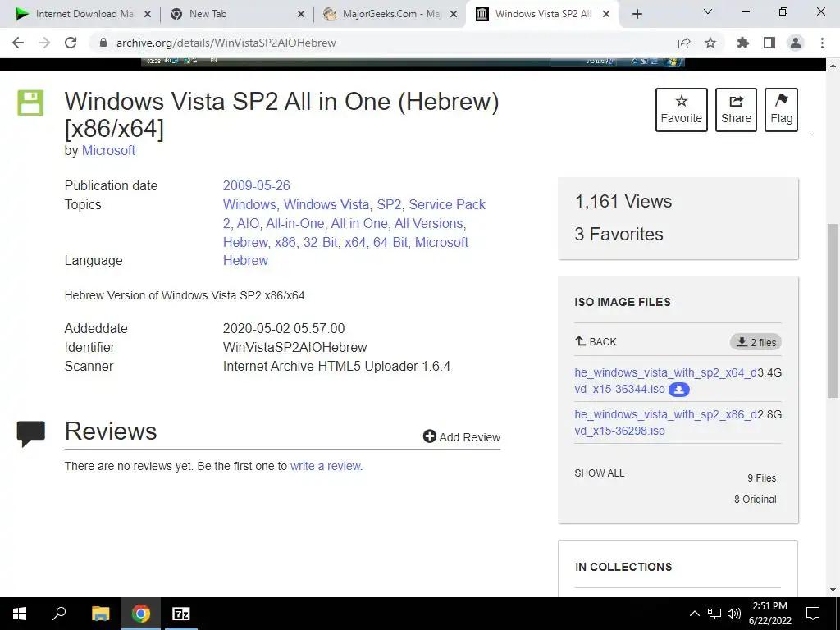Click the network tray icon

pos(714,614)
